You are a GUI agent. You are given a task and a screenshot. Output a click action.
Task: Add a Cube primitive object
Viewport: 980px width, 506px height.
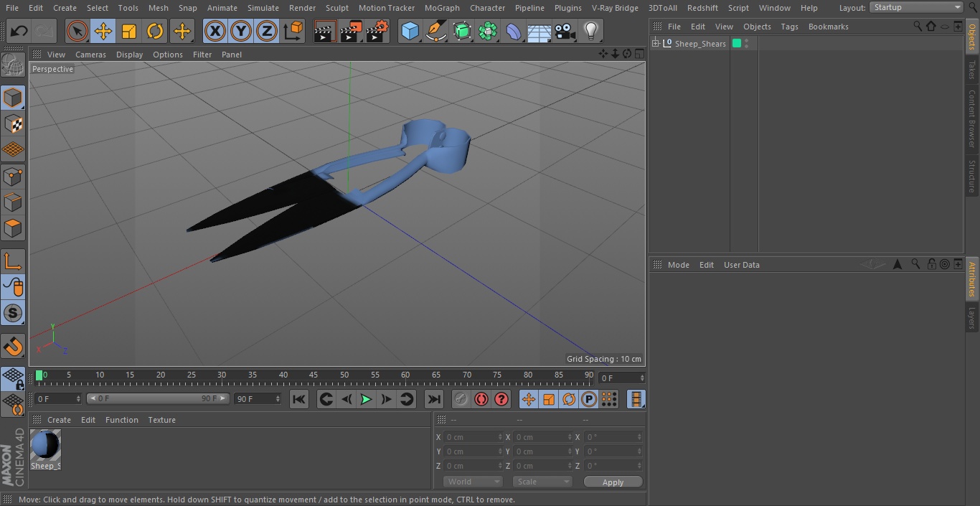click(x=410, y=32)
